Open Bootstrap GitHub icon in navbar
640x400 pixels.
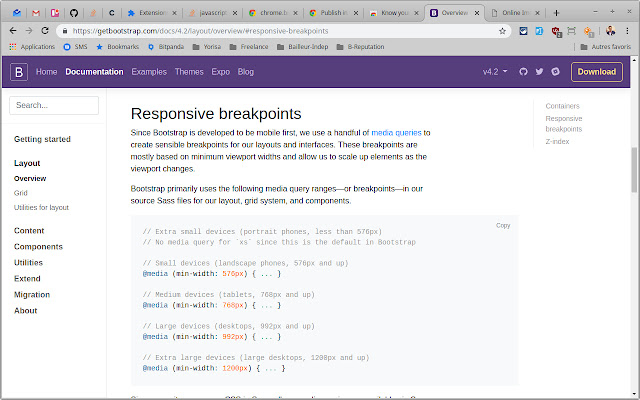[x=523, y=72]
